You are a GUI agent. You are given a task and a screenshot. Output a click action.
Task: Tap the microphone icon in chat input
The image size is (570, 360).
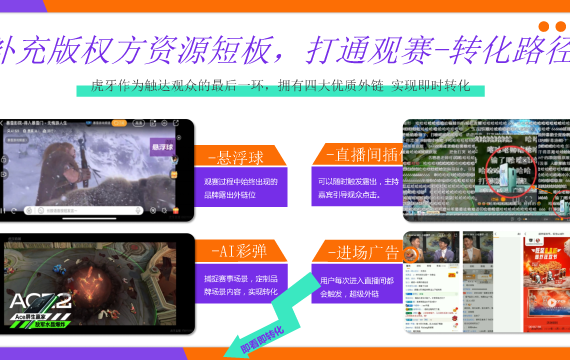click(138, 211)
